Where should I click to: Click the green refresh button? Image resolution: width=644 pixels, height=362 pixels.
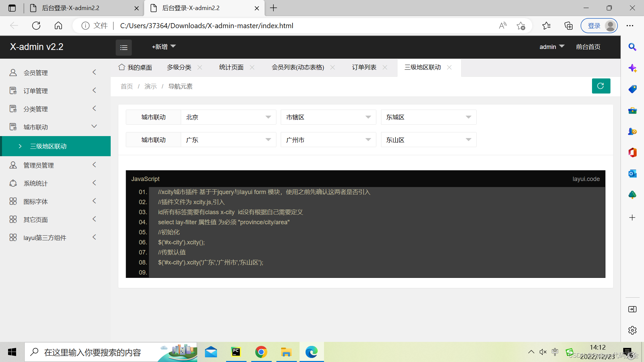pyautogui.click(x=601, y=86)
